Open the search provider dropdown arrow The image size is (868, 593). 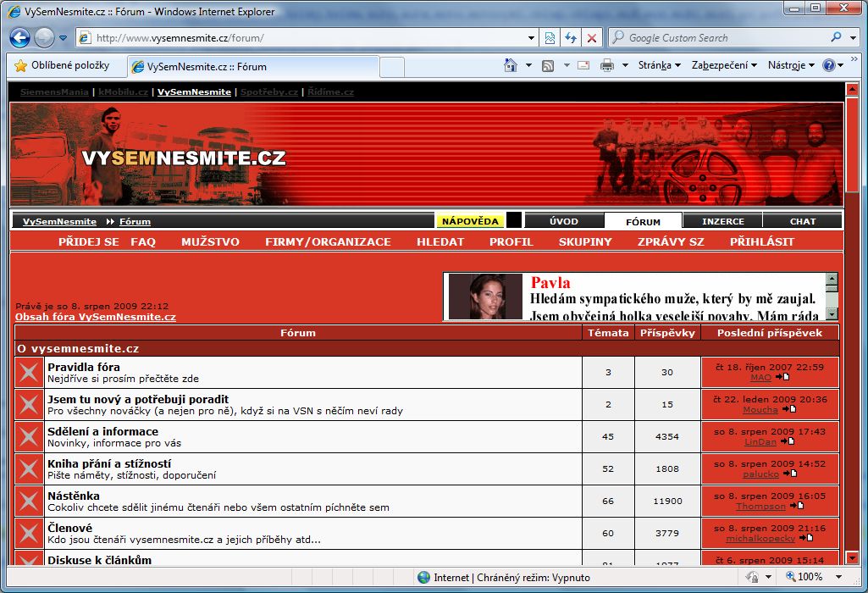pos(853,38)
